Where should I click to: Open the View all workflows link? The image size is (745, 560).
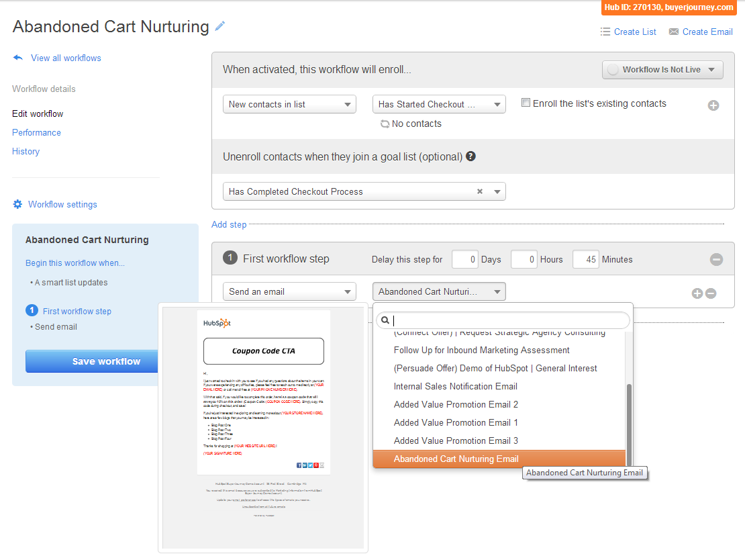point(66,58)
